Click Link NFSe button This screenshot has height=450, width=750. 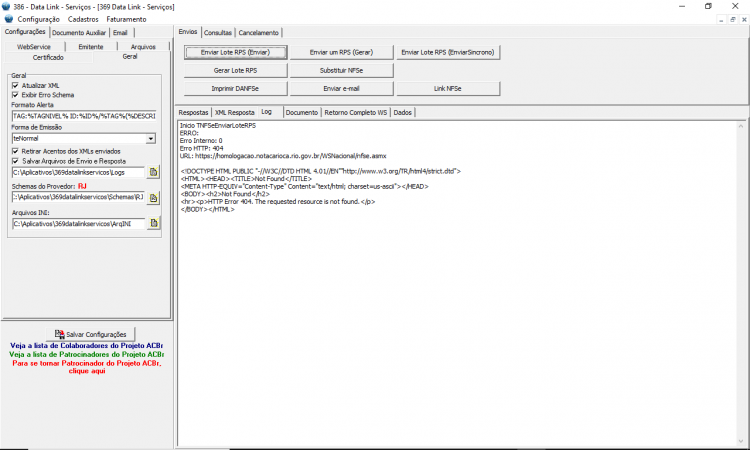[x=448, y=89]
